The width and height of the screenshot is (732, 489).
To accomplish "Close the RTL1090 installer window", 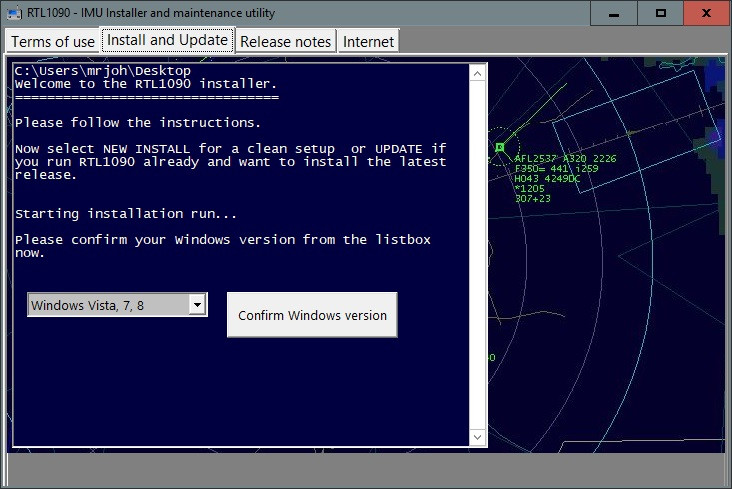I will (x=707, y=13).
